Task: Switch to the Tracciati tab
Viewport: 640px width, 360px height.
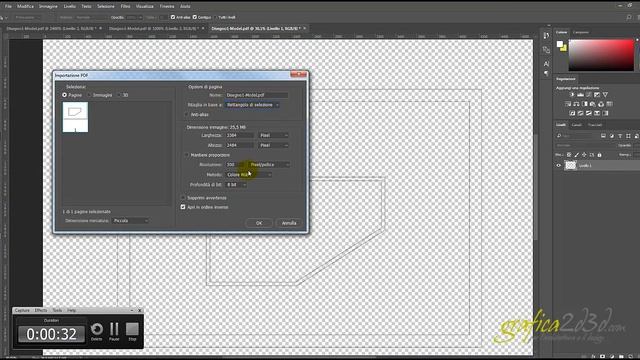Action: (x=595, y=125)
